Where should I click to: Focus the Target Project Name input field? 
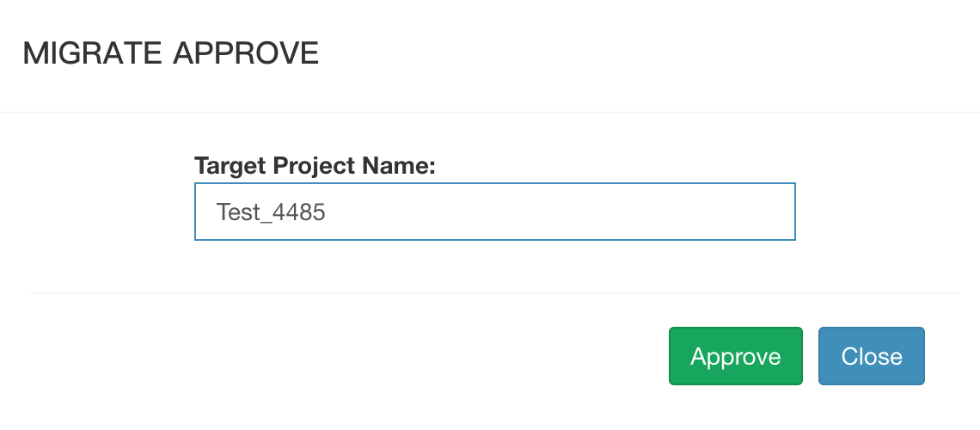[x=494, y=212]
